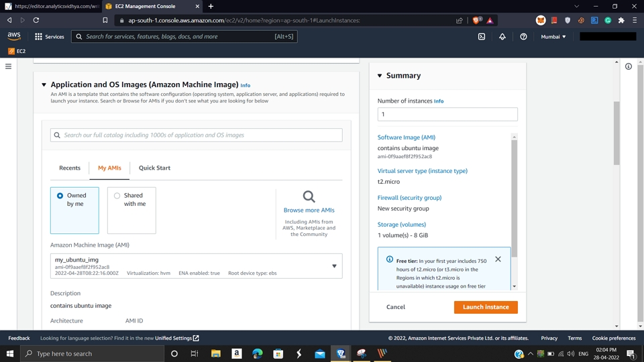This screenshot has height=362, width=644.
Task: Collapse the Summary section
Action: pyautogui.click(x=380, y=76)
